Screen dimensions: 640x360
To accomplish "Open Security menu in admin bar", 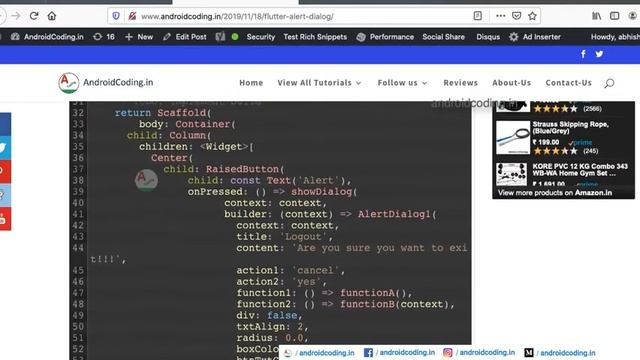I will 260,37.
